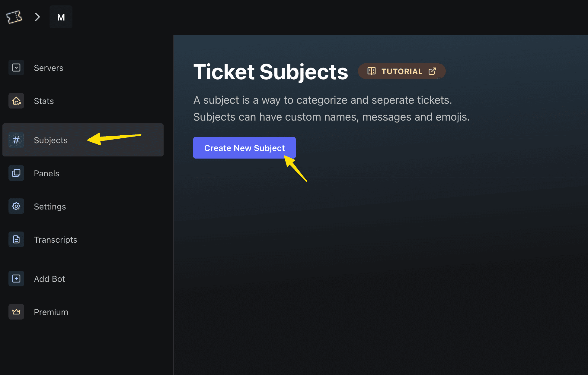This screenshot has width=588, height=375.
Task: Open the Tutorial link badge
Action: click(401, 71)
